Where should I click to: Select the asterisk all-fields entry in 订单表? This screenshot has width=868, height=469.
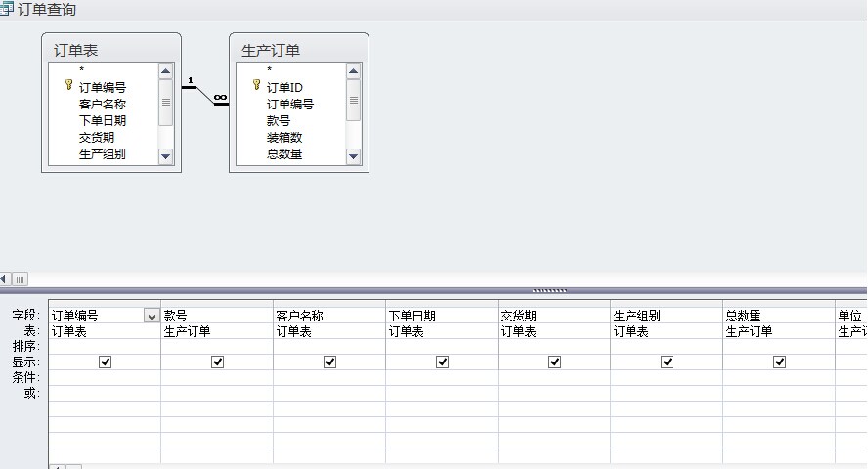(82, 70)
